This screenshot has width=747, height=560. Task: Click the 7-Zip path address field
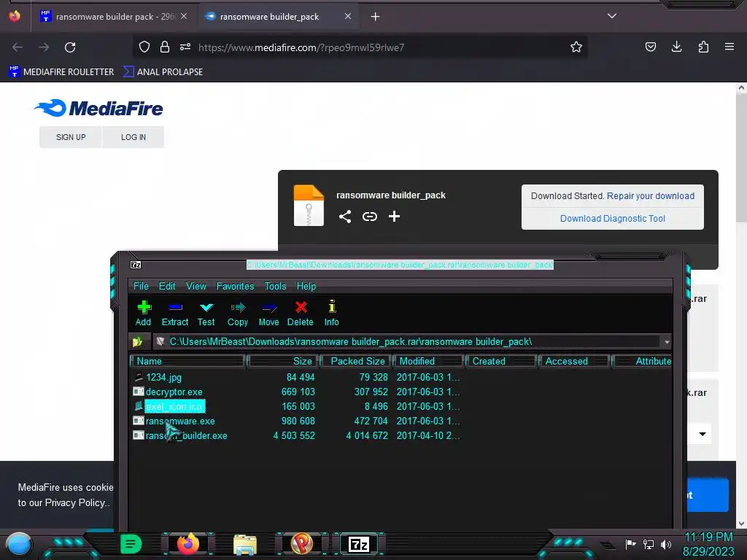(407, 342)
